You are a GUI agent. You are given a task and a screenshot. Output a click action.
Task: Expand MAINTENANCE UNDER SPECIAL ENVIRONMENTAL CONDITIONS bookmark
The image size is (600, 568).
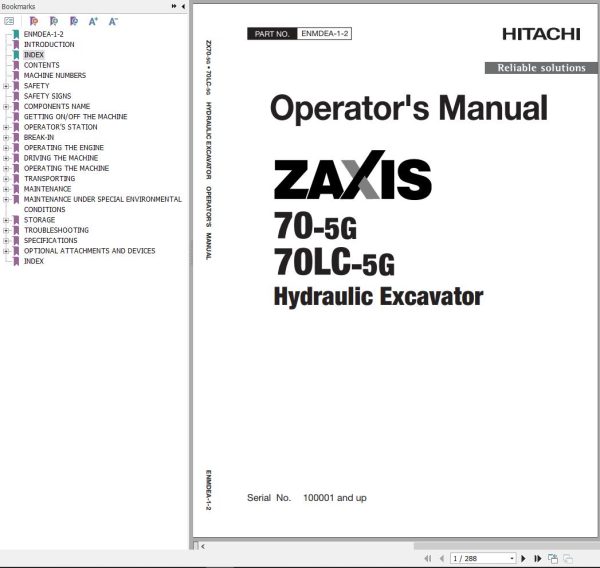point(6,200)
